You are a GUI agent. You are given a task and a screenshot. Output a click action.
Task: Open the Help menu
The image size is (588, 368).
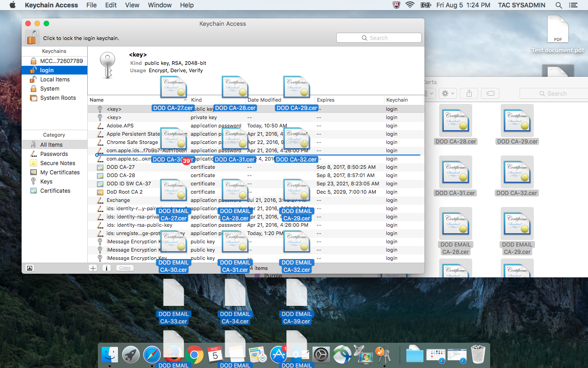click(x=187, y=5)
